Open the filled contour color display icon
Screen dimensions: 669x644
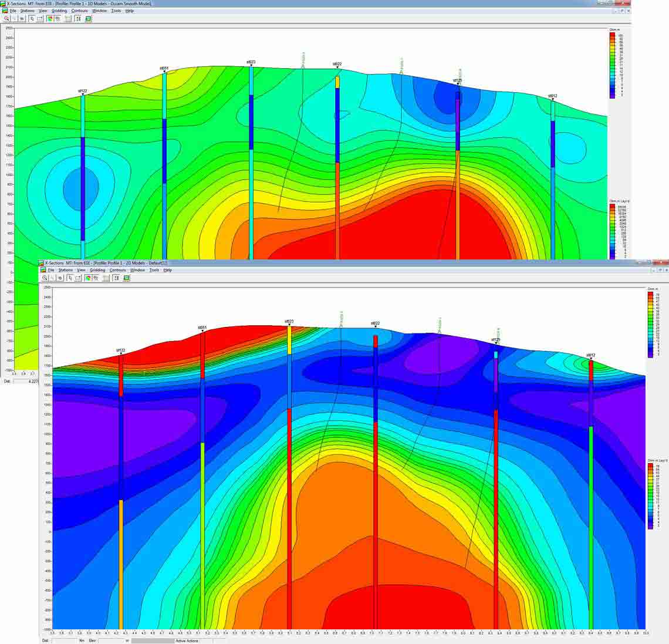point(49,18)
